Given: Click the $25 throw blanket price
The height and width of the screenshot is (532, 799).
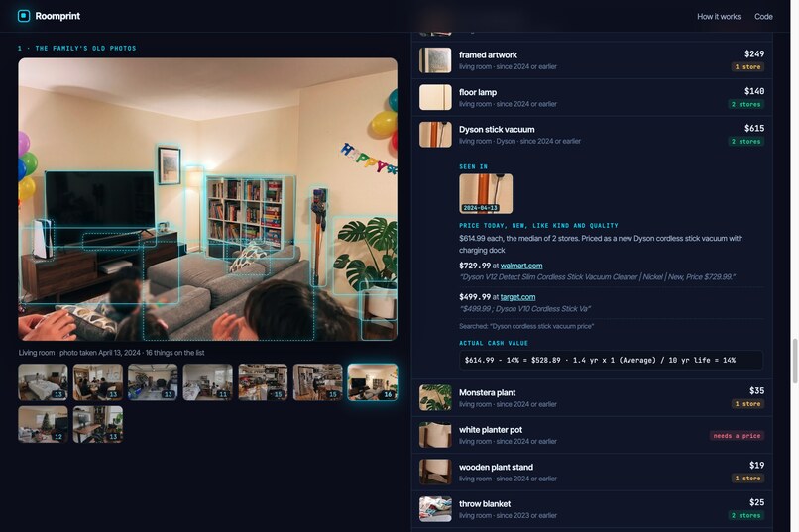Looking at the screenshot, I should click(x=756, y=502).
